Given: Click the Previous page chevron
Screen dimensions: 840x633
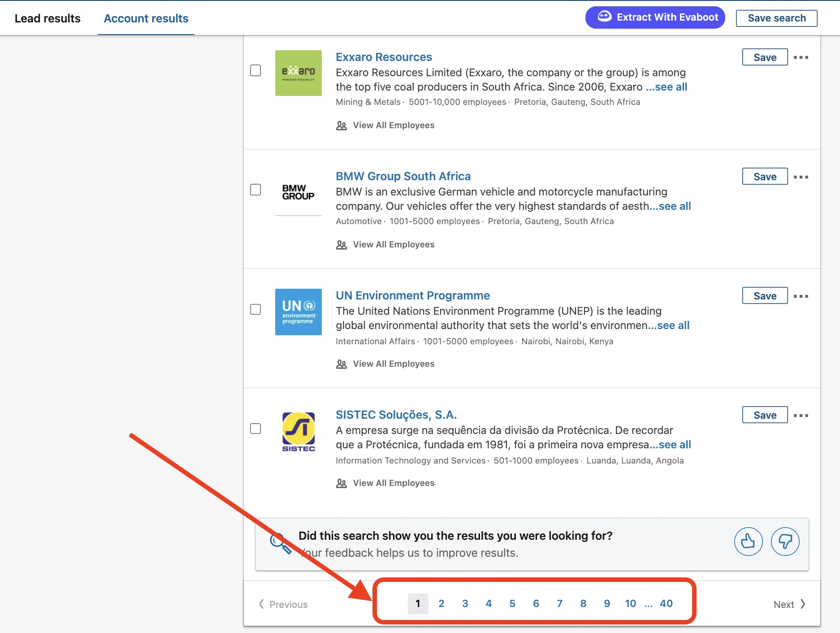Looking at the screenshot, I should tap(262, 604).
